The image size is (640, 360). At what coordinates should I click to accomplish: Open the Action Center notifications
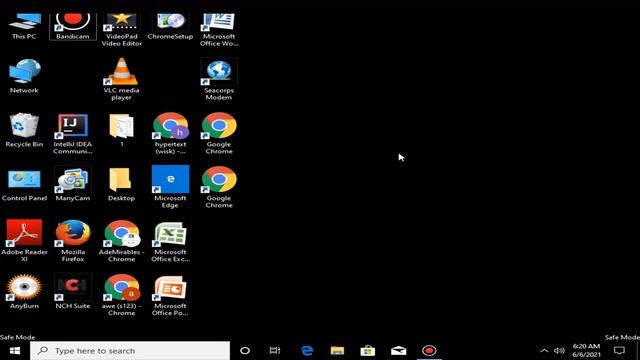point(619,351)
